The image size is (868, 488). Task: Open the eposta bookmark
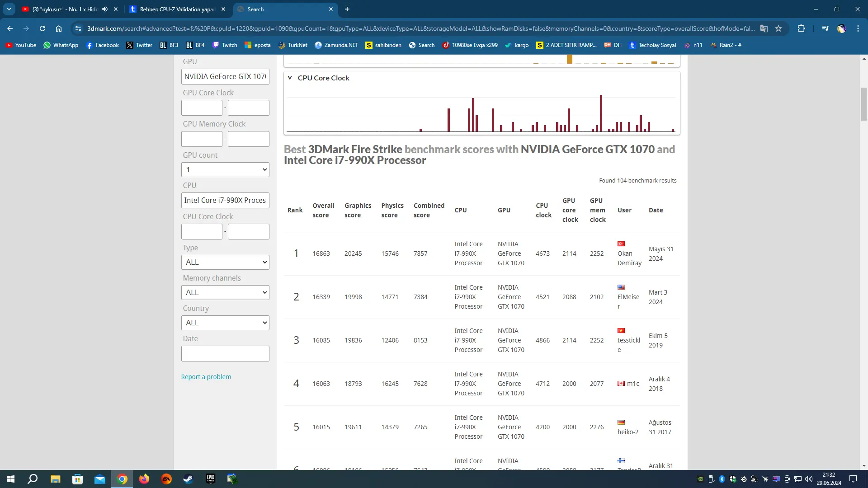point(258,45)
